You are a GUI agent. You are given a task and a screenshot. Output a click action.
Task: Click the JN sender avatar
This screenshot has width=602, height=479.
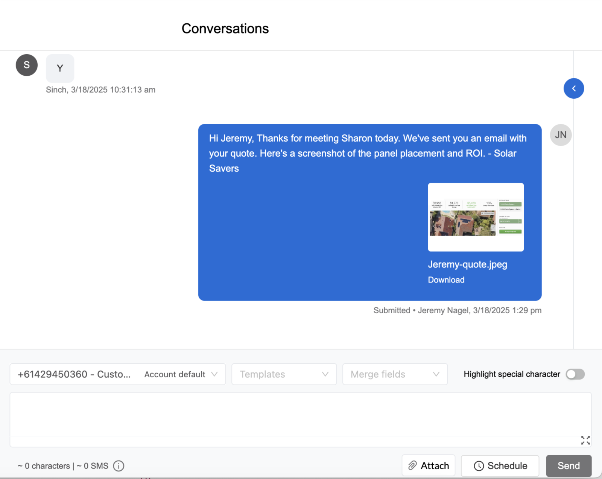tap(561, 135)
